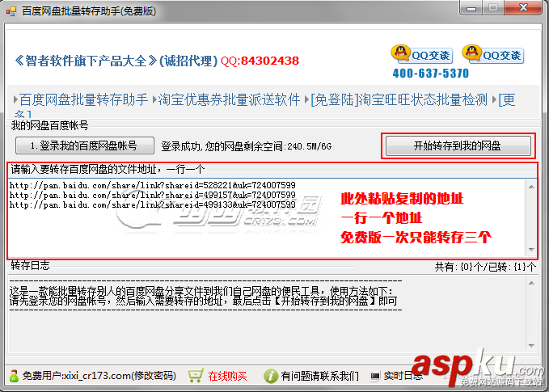Image resolution: width=549 pixels, height=392 pixels.
Task: Click 有问题请联系我们 link
Action: point(319,376)
